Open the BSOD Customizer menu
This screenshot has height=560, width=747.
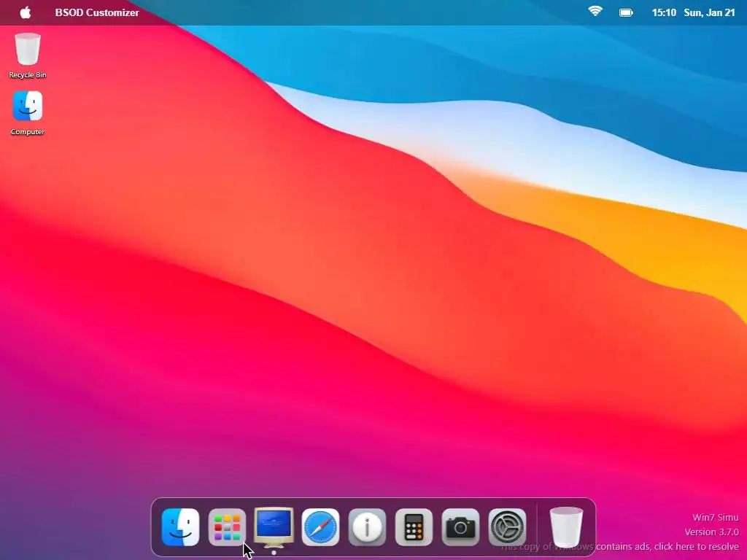pos(97,13)
